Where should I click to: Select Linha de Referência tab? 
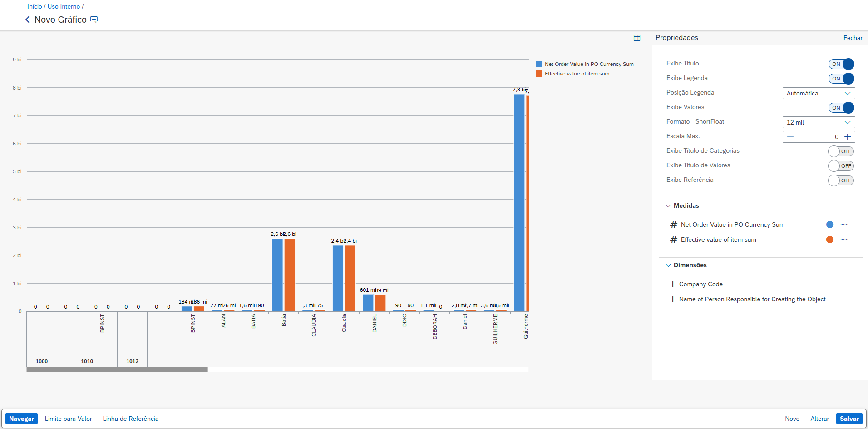[130, 419]
